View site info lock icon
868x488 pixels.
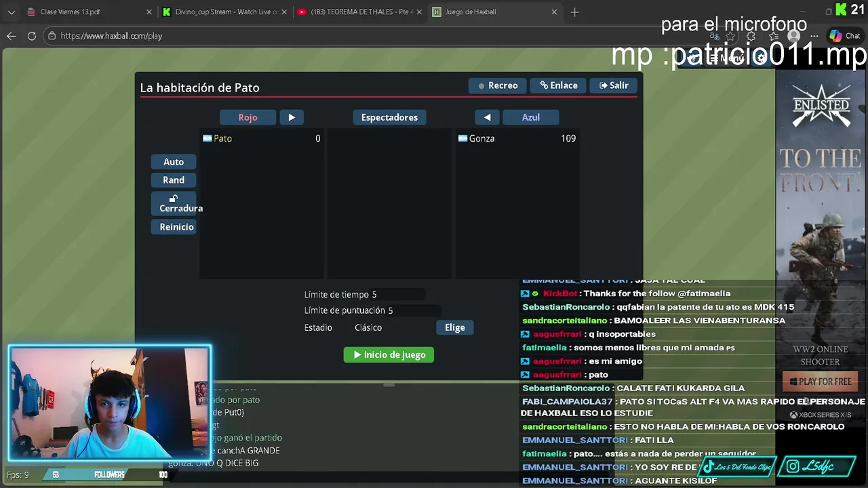[52, 36]
